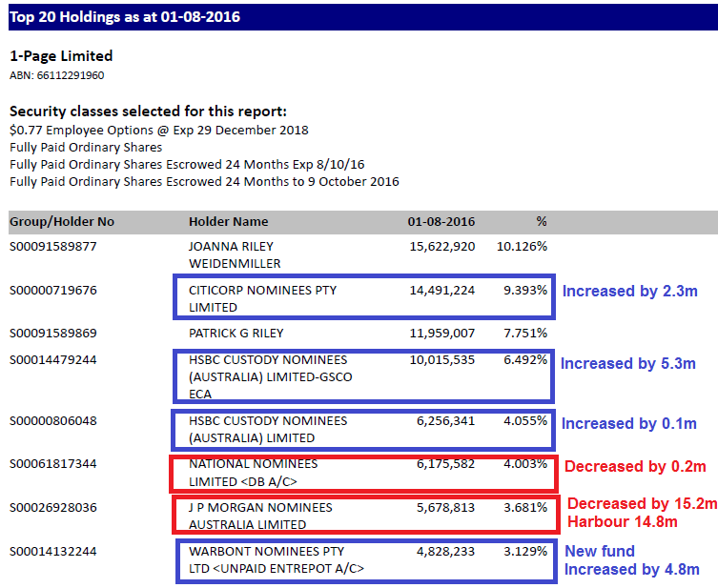Click the 'Group/Holder No' column header
718x588 pixels.
[62, 222]
